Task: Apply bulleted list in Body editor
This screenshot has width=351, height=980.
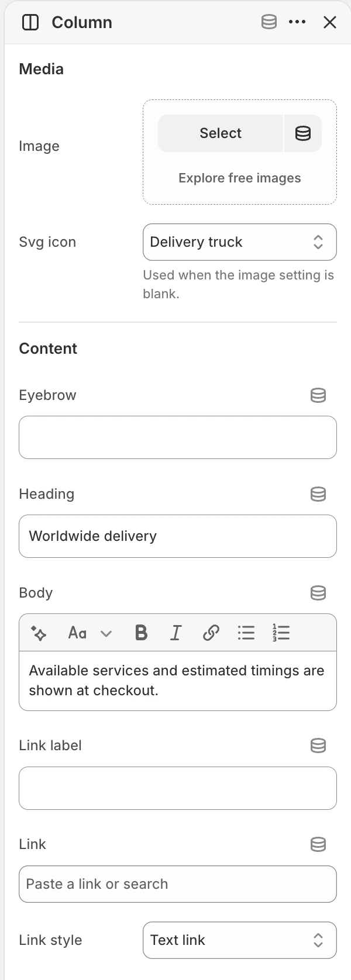Action: (x=246, y=633)
